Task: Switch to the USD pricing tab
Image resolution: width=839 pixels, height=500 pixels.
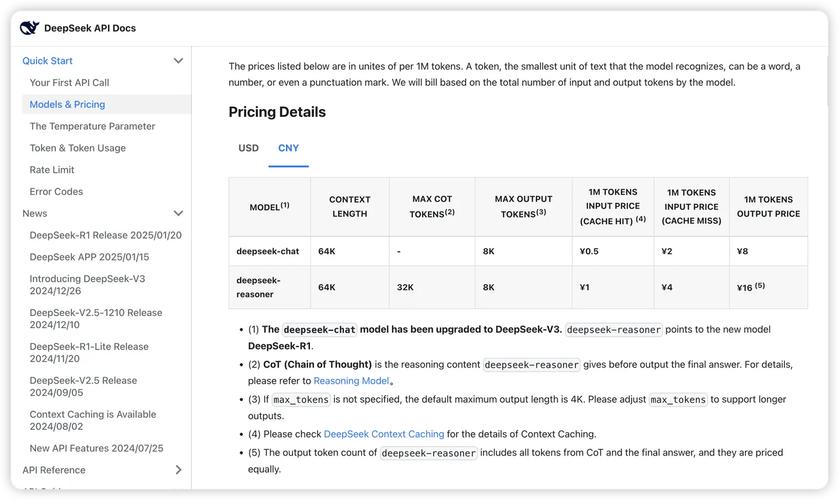Action: point(248,148)
